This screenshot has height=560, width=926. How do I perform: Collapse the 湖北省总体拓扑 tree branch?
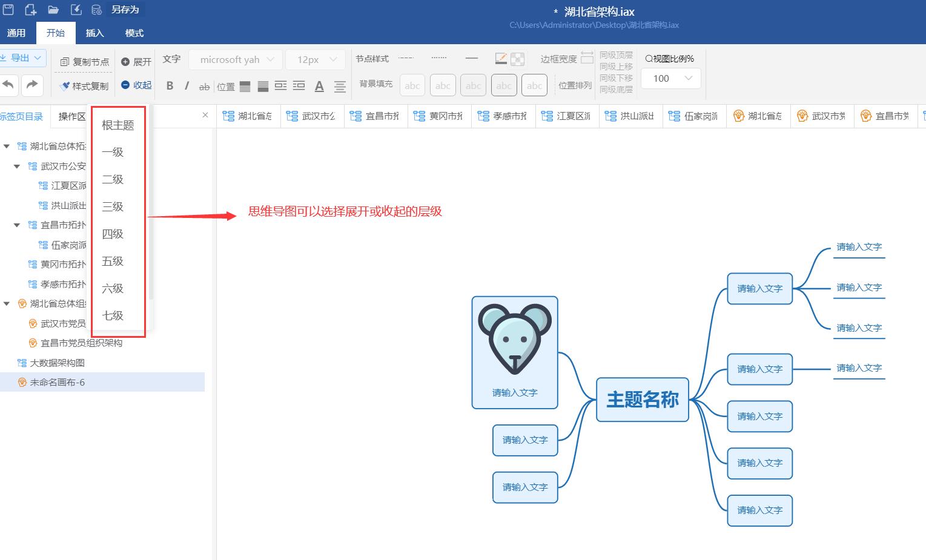pyautogui.click(x=6, y=145)
